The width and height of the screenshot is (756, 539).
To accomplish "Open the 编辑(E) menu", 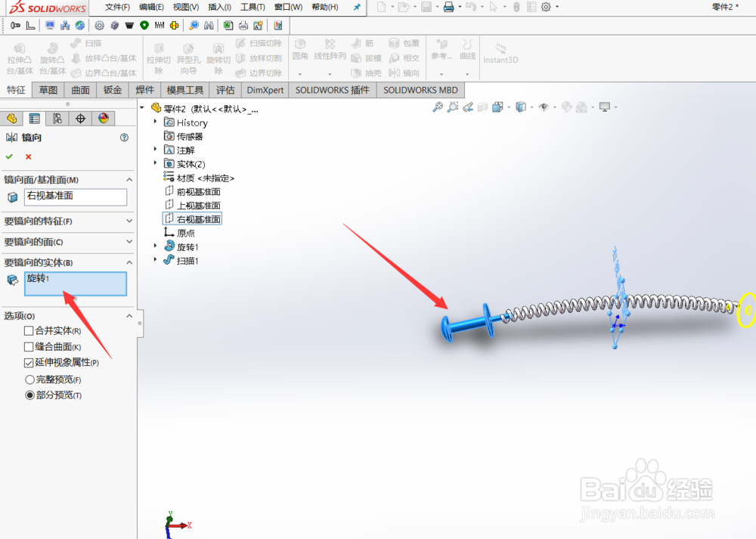I will point(151,7).
